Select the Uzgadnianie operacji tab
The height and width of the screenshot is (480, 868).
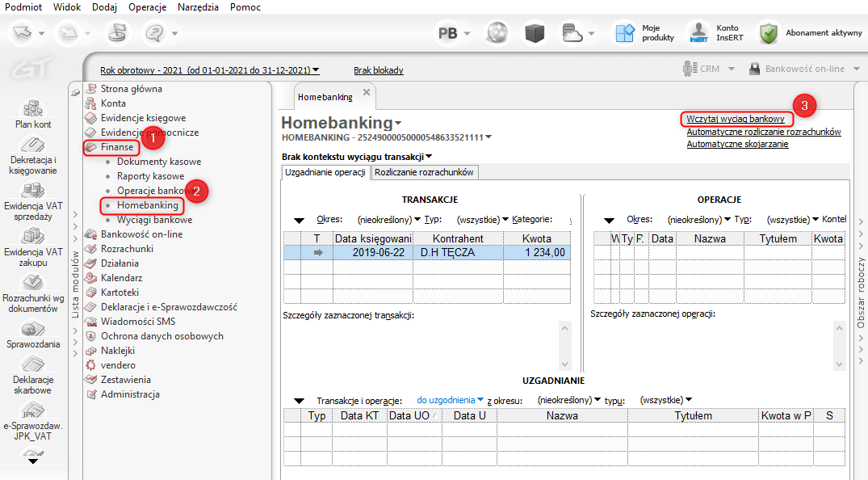(x=325, y=172)
